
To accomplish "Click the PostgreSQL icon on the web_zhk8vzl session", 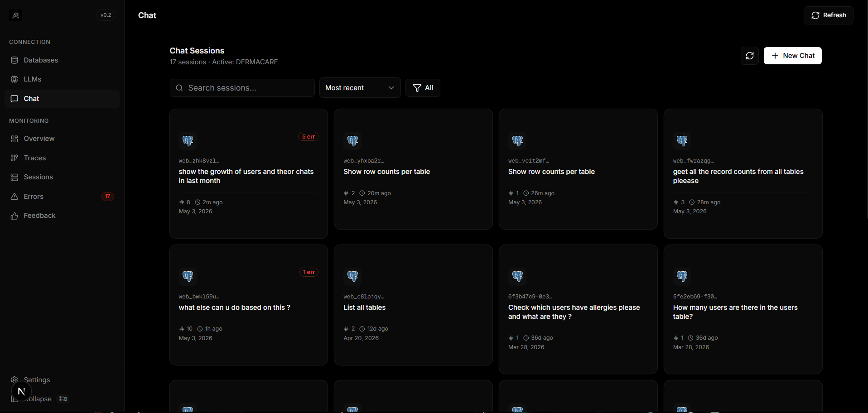I will tap(188, 140).
